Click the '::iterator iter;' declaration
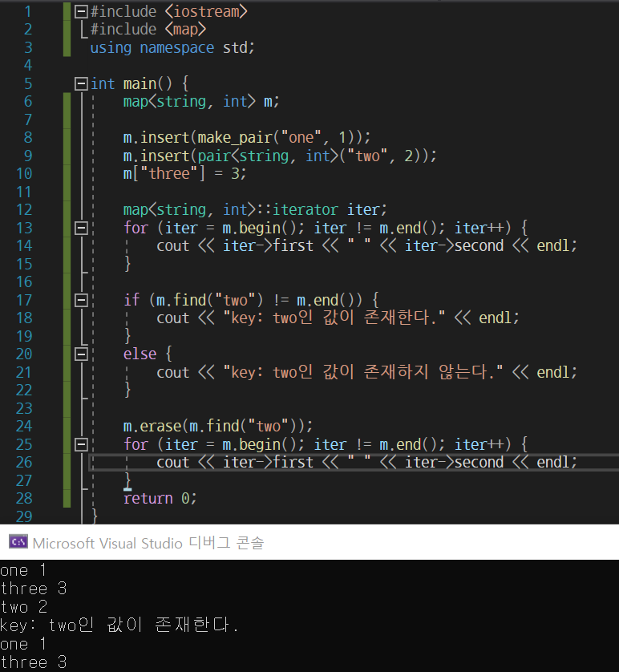Image resolution: width=619 pixels, height=672 pixels. tap(322, 209)
